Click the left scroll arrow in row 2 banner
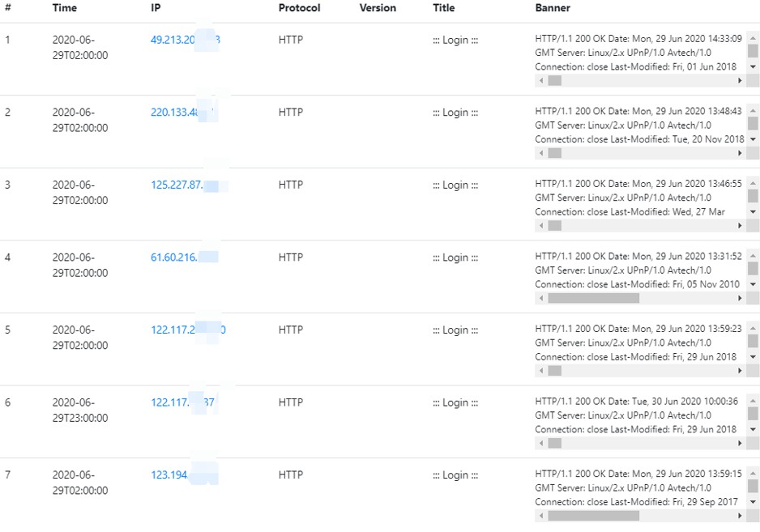This screenshot has width=760, height=532. (541, 153)
